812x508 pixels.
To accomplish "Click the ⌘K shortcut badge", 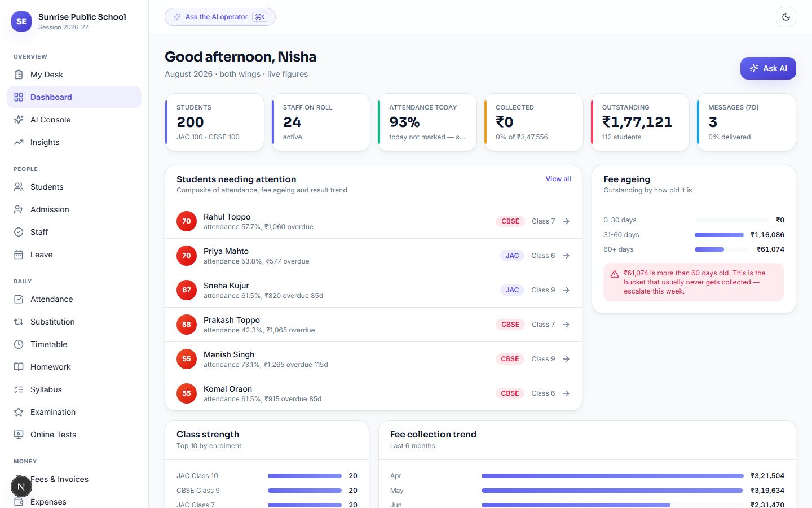I will click(260, 17).
